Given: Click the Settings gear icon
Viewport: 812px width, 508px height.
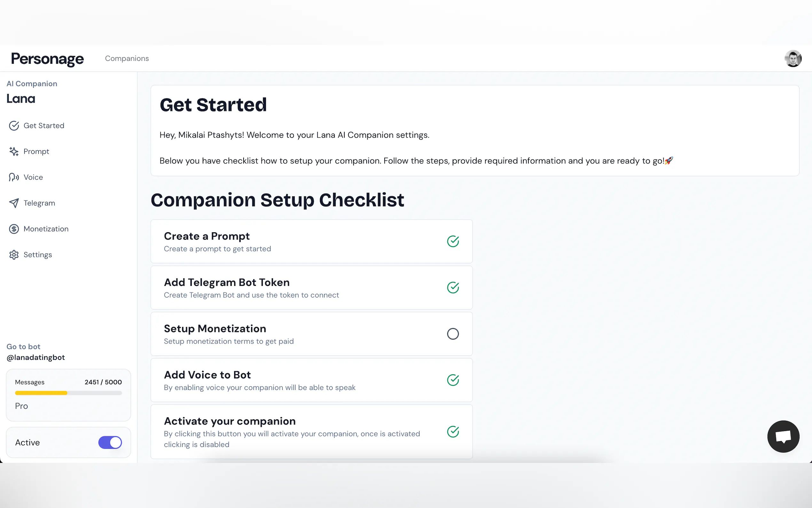Looking at the screenshot, I should point(14,255).
